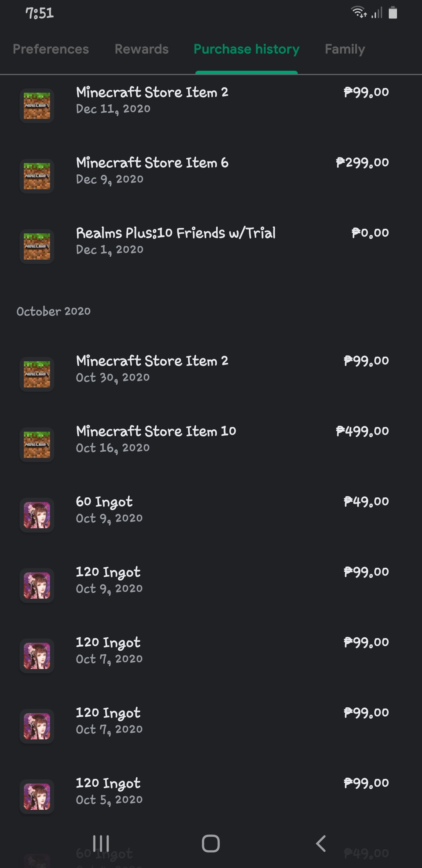Tap Minecraft icon for Oct 30 purchase
The image size is (422, 868).
37,374
